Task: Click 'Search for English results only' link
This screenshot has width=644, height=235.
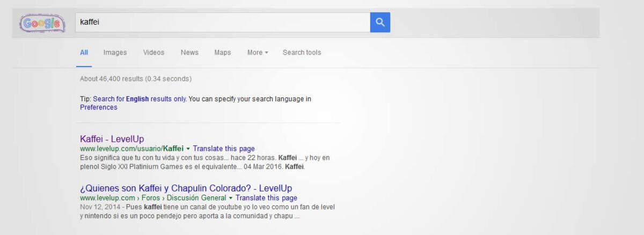Action: tap(139, 99)
